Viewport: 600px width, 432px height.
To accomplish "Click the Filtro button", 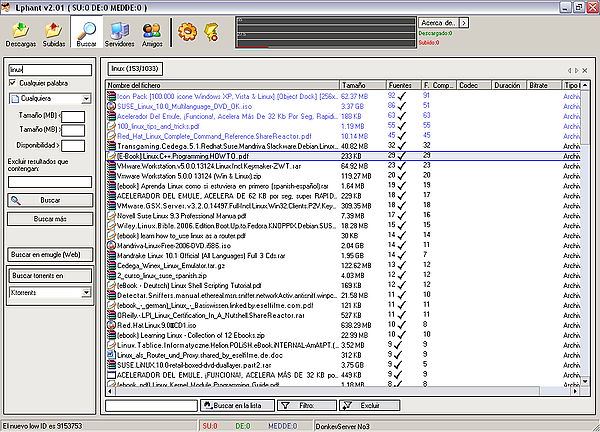I will pyautogui.click(x=307, y=406).
